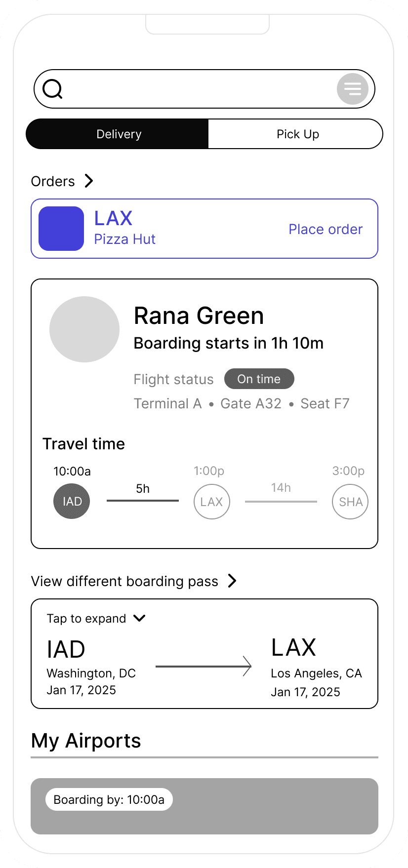
Task: Expand boarding pass with Tap to expand chevron
Action: (x=140, y=618)
